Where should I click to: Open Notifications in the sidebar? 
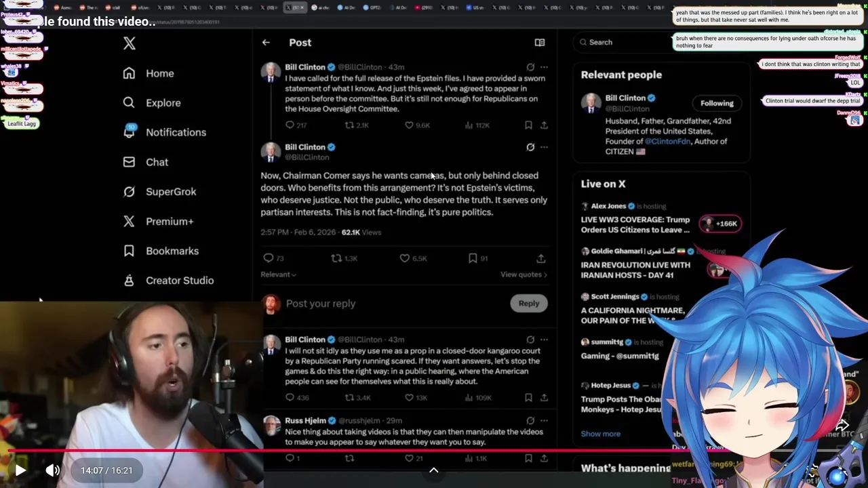[165, 132]
